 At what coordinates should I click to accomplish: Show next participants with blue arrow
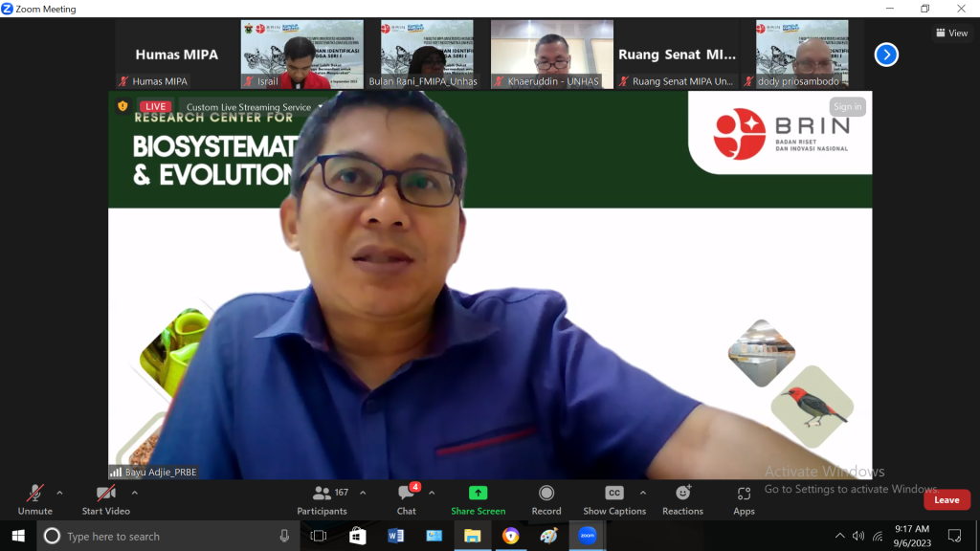(x=886, y=55)
